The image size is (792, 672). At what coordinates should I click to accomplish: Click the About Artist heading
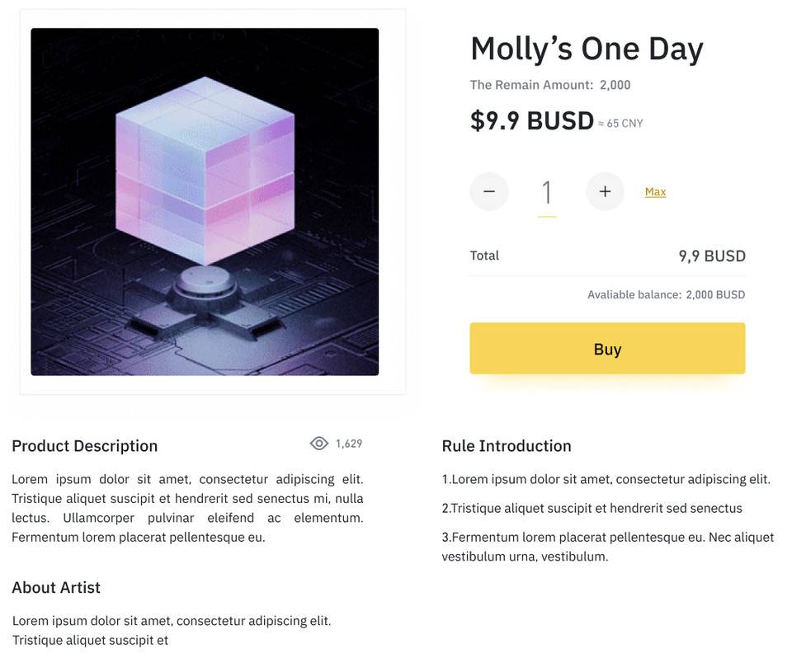click(56, 587)
